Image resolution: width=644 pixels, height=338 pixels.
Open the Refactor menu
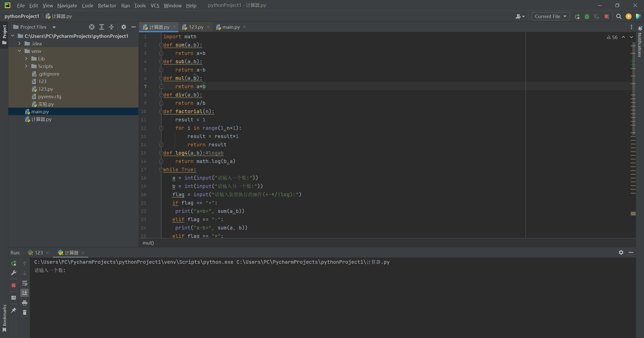pyautogui.click(x=107, y=5)
